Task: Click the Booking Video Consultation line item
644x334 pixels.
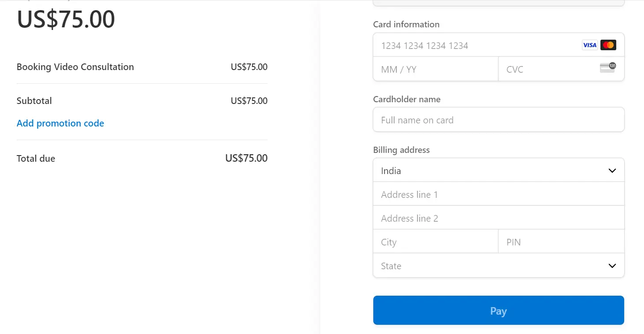Action: (75, 67)
